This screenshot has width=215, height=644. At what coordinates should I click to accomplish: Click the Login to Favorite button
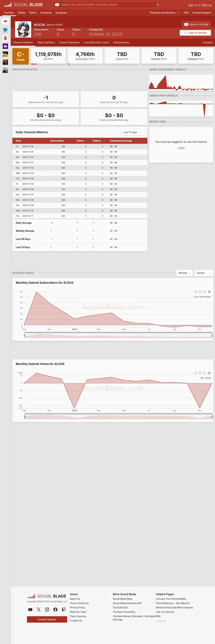[195, 33]
